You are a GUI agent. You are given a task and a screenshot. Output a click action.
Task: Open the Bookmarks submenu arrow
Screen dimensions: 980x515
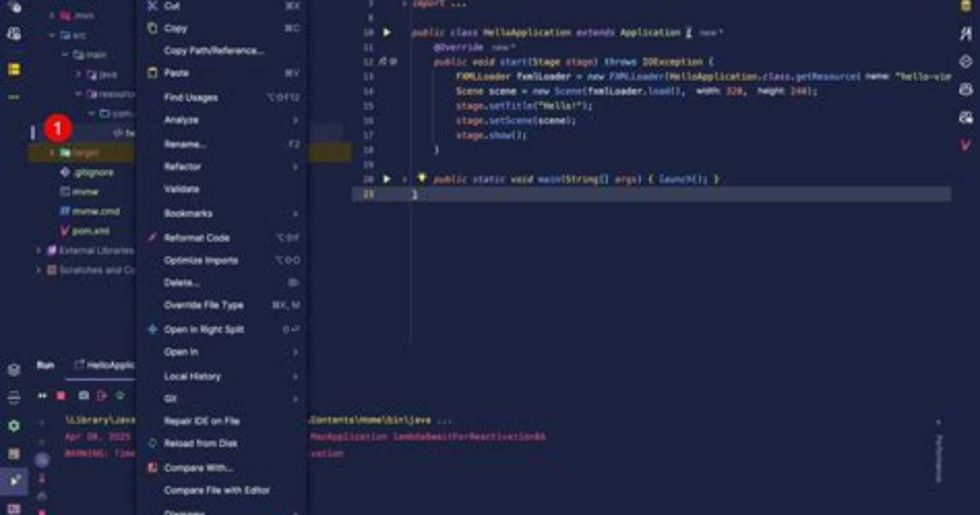[x=295, y=214]
